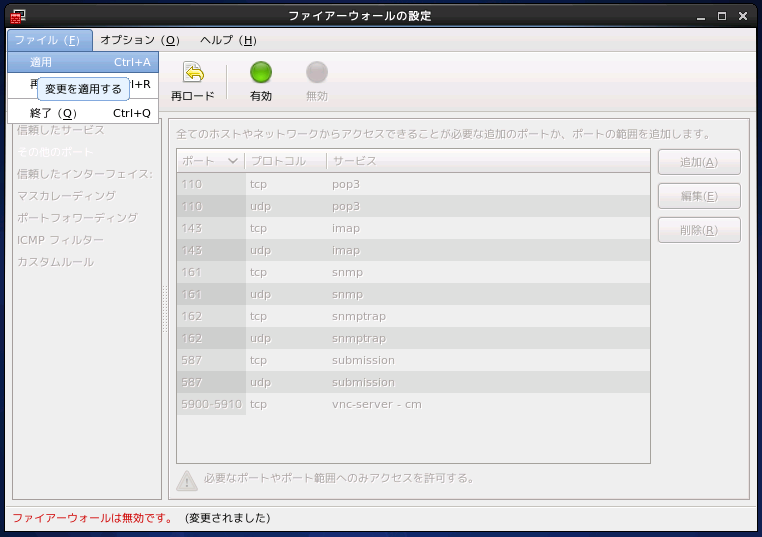Click the サービス column header
The width and height of the screenshot is (762, 537).
pyautogui.click(x=488, y=161)
